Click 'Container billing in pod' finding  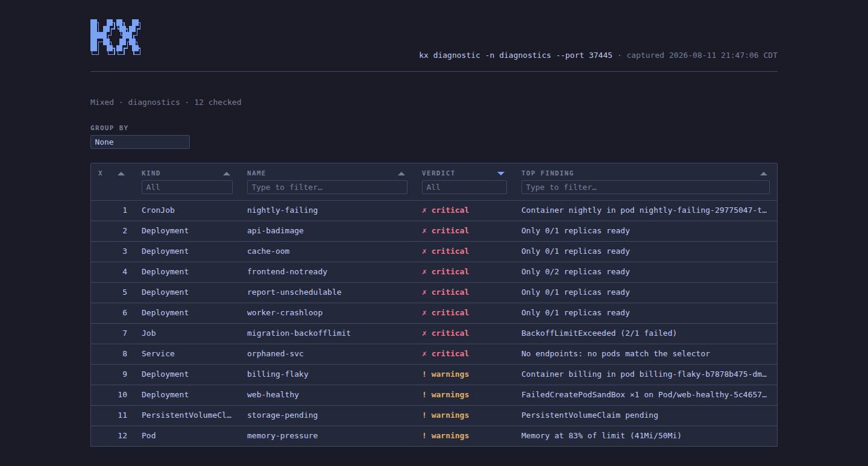click(644, 374)
